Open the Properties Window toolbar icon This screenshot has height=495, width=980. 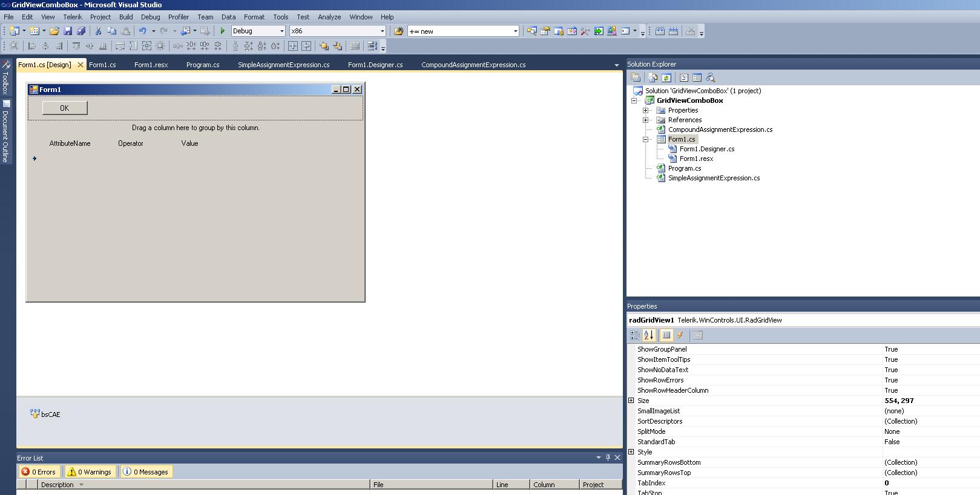[545, 31]
